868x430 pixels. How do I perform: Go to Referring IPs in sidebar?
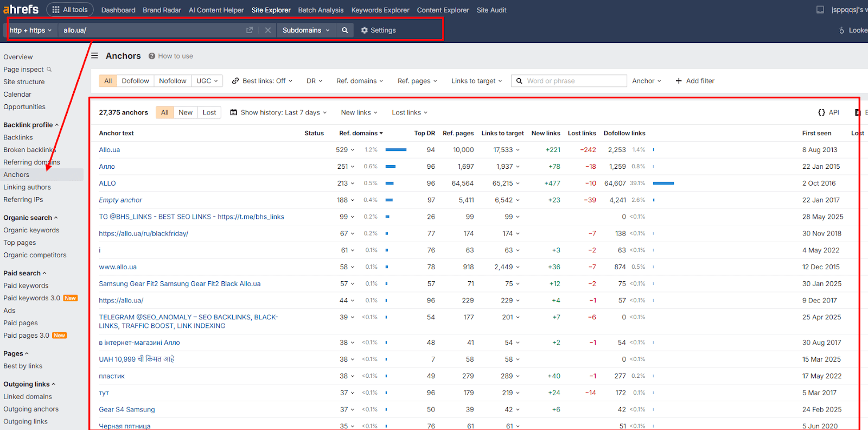pyautogui.click(x=23, y=200)
